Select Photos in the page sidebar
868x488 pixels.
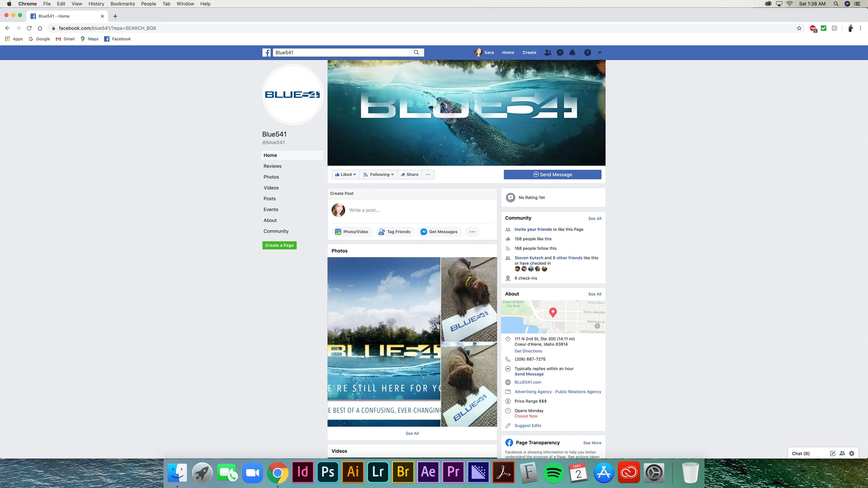pos(271,177)
